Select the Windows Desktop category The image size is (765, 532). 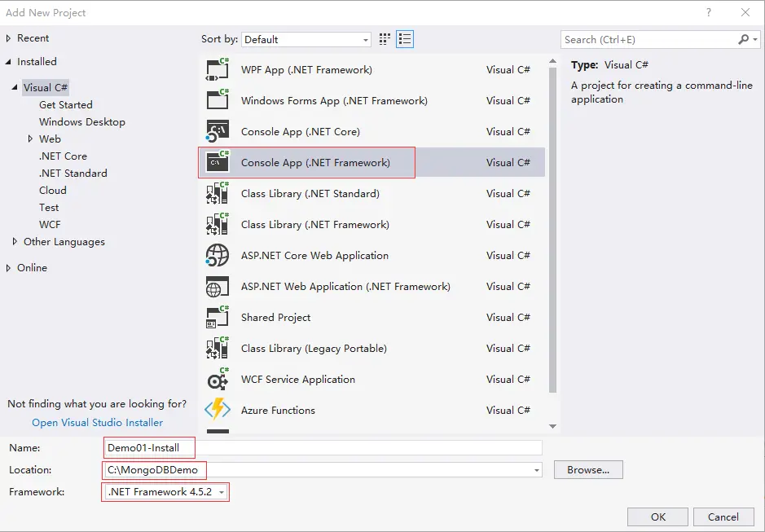point(82,122)
